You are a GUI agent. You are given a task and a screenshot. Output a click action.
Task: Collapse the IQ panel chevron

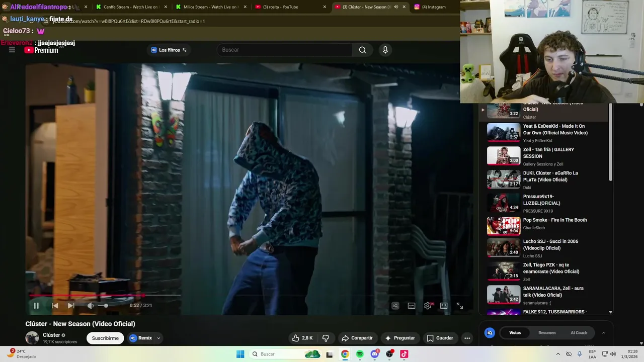(603, 333)
